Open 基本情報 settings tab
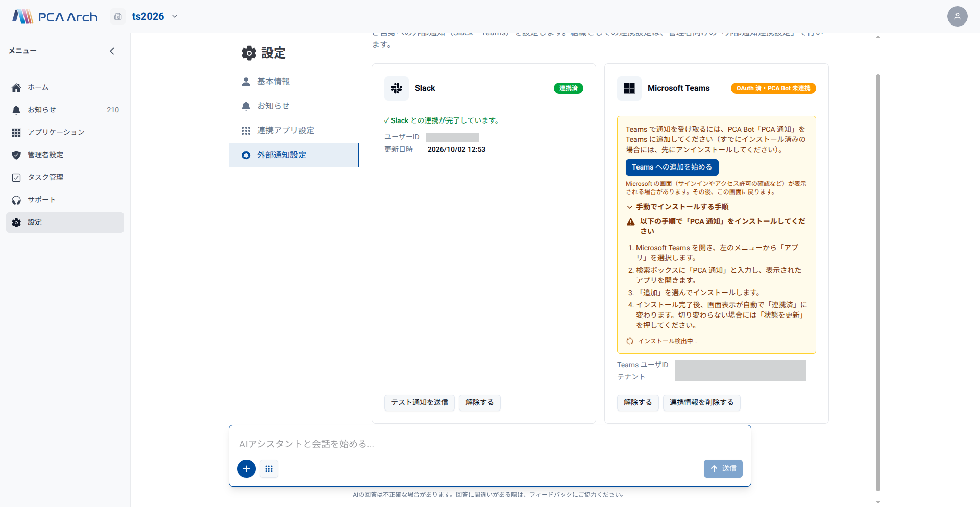This screenshot has height=507, width=980. pos(293,82)
